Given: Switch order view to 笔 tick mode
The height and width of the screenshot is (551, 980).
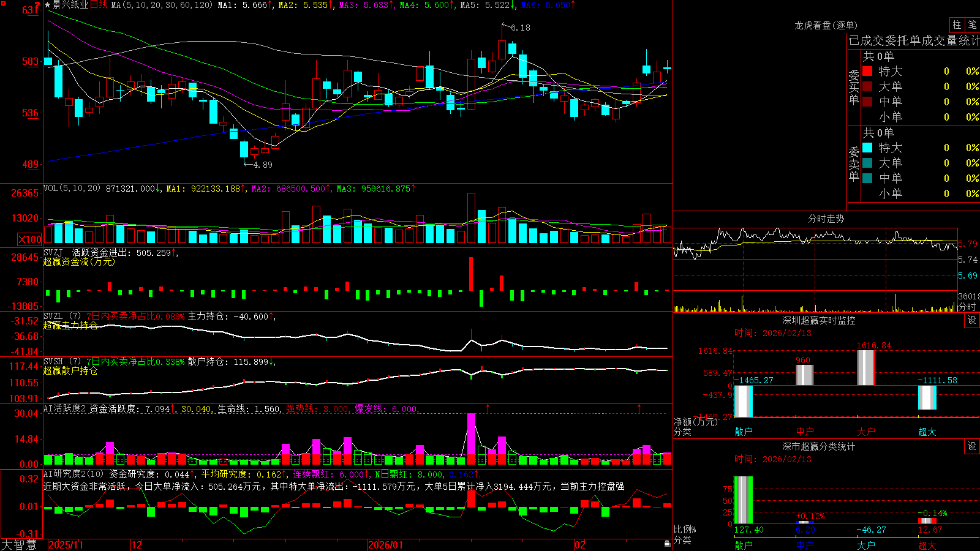Looking at the screenshot, I should pyautogui.click(x=972, y=24).
